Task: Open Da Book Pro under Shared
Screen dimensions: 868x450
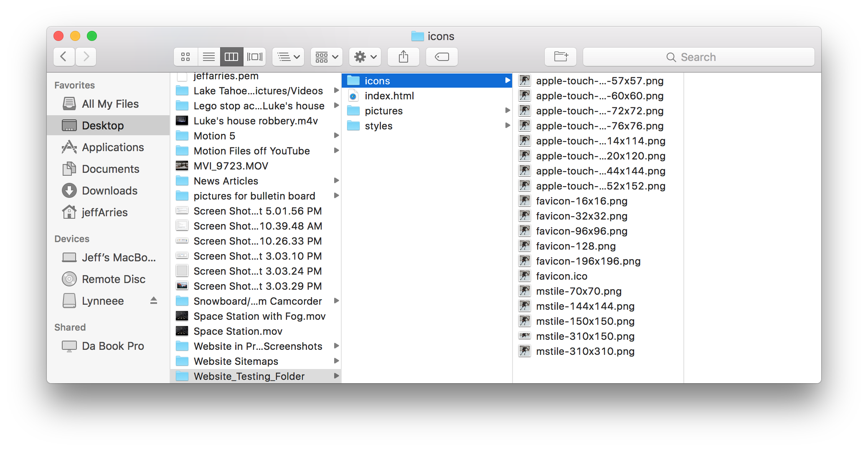Action: pos(113,346)
